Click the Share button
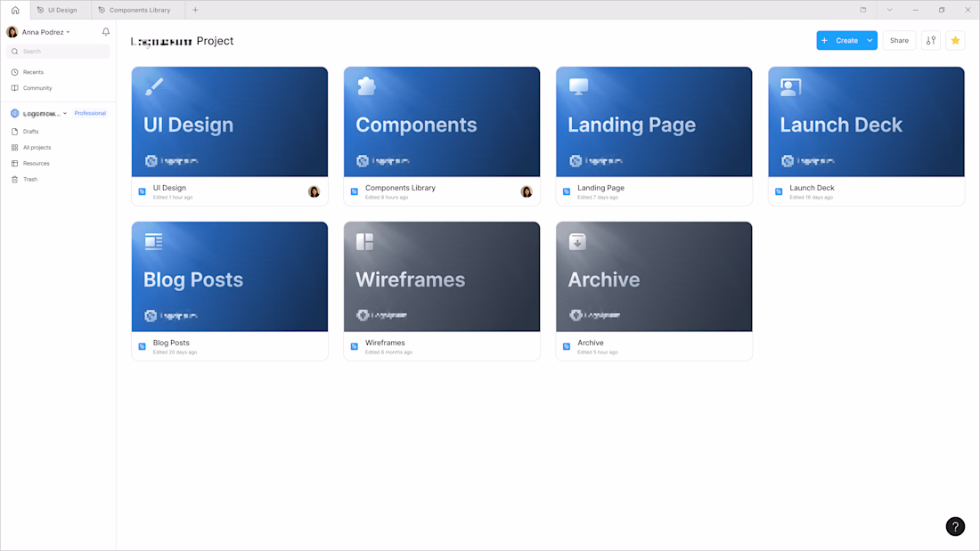This screenshot has height=551, width=980. point(899,41)
